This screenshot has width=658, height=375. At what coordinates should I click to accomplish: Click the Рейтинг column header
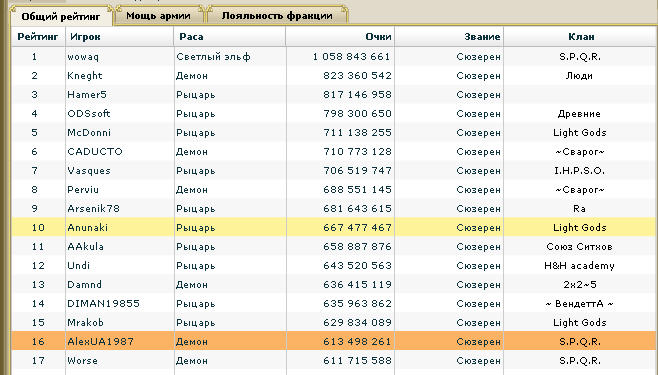point(38,37)
